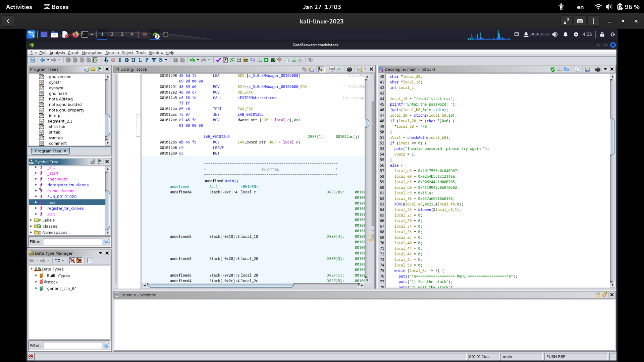Open Function Call Graph toolbar icon

259,60
